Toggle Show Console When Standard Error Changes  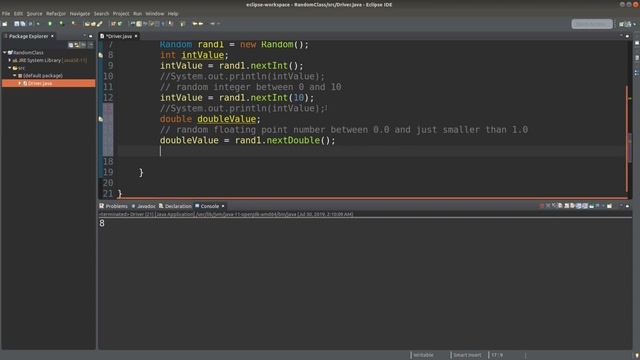pos(585,206)
